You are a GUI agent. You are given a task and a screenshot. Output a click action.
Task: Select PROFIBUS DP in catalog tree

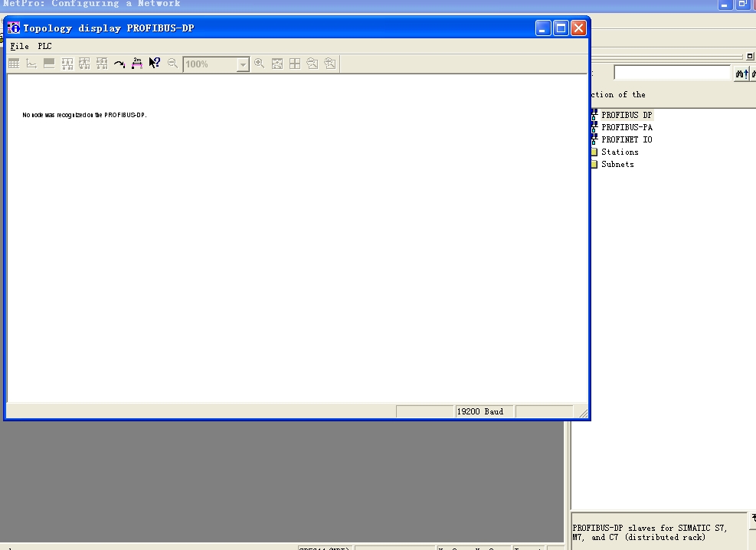coord(627,115)
